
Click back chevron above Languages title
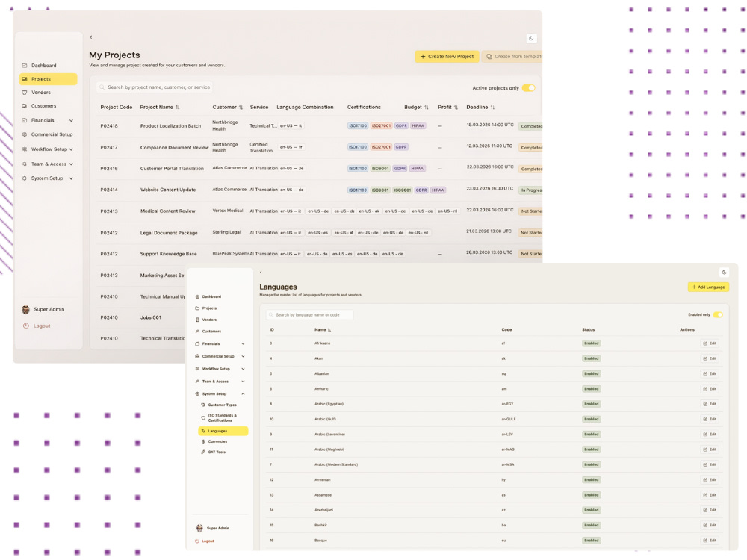[261, 273]
